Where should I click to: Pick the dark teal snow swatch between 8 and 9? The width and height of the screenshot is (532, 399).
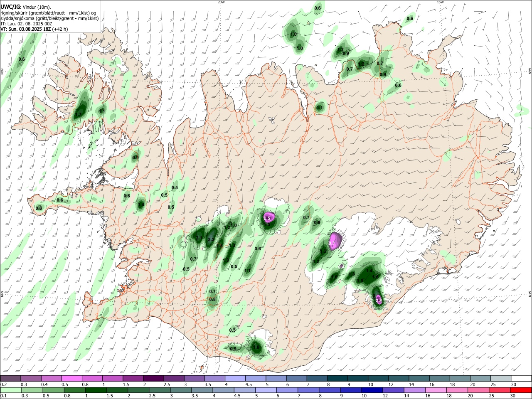(x=337, y=379)
